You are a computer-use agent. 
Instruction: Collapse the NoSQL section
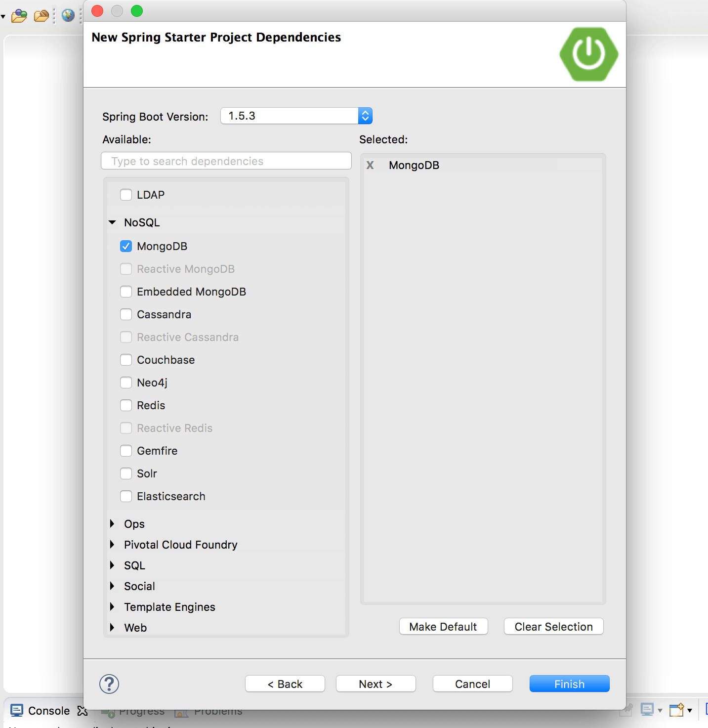click(x=112, y=222)
